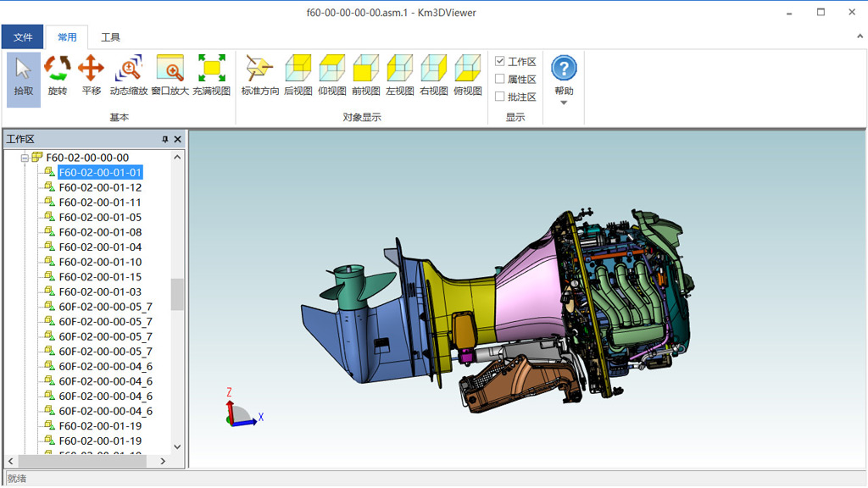The image size is (868, 488).
Task: Expand the minimized ribbon chevron
Action: pyautogui.click(x=859, y=36)
